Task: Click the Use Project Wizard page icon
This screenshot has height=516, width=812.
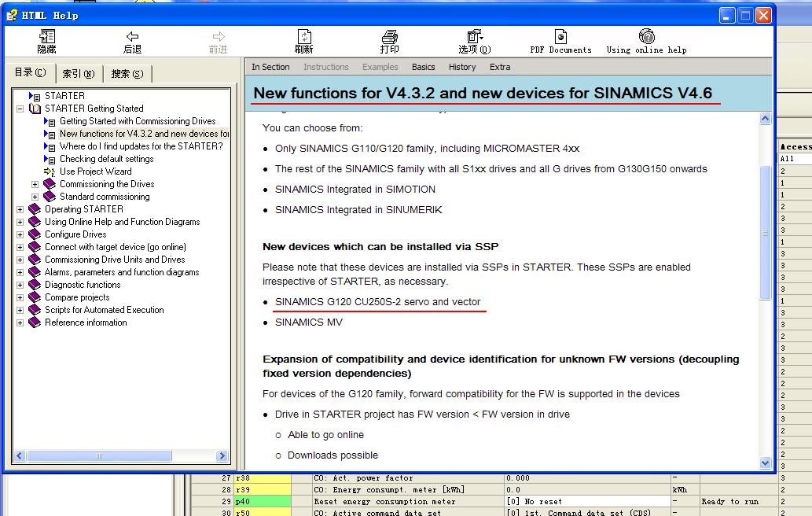Action: click(x=50, y=171)
